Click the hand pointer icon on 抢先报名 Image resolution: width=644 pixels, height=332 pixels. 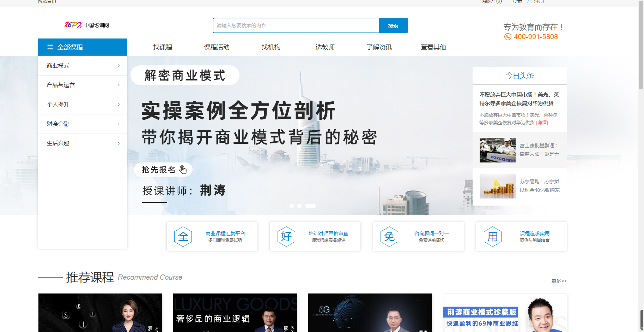pos(183,170)
